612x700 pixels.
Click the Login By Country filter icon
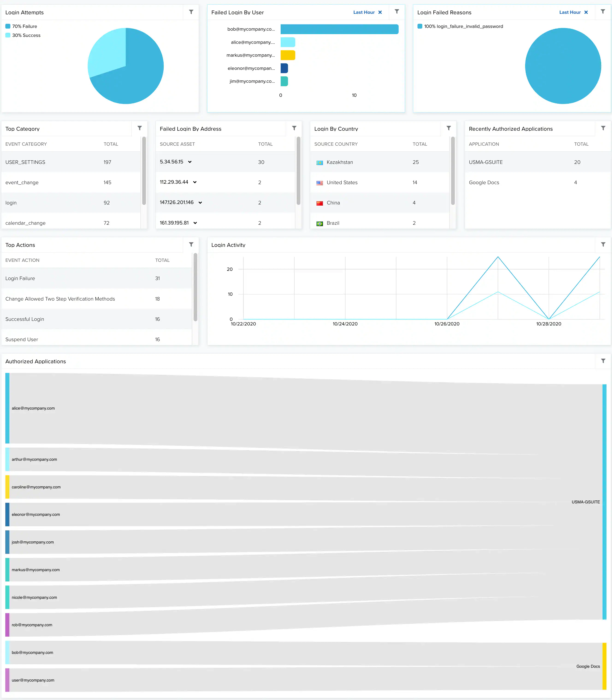[x=449, y=128]
